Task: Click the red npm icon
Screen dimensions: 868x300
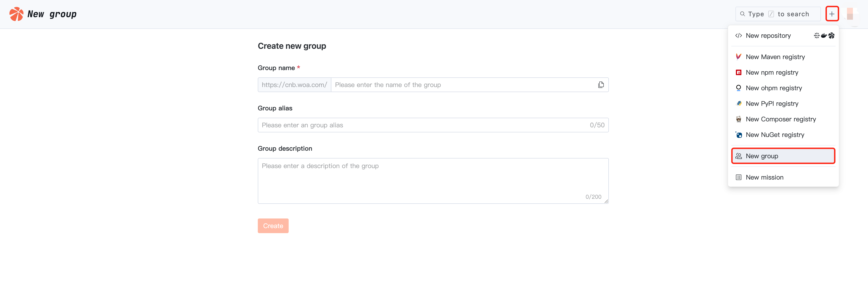Action: click(x=738, y=72)
